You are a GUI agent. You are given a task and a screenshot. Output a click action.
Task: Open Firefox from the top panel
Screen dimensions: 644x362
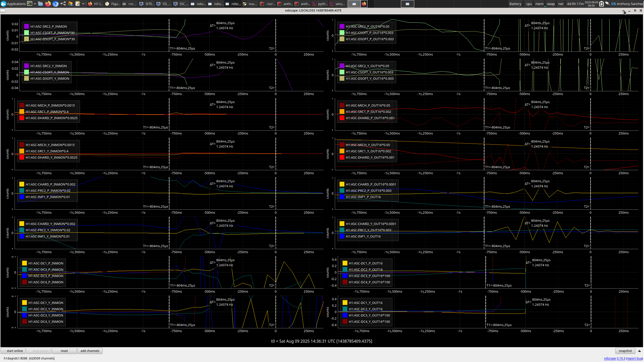48,4
